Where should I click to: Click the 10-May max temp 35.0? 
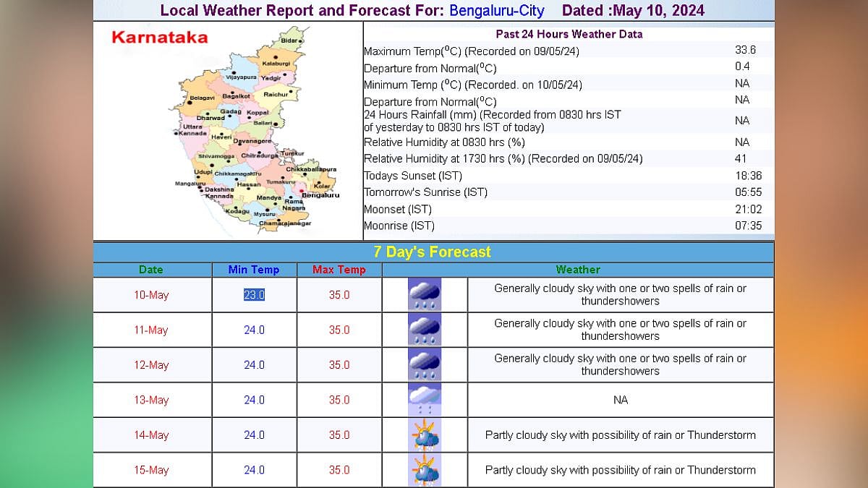339,295
